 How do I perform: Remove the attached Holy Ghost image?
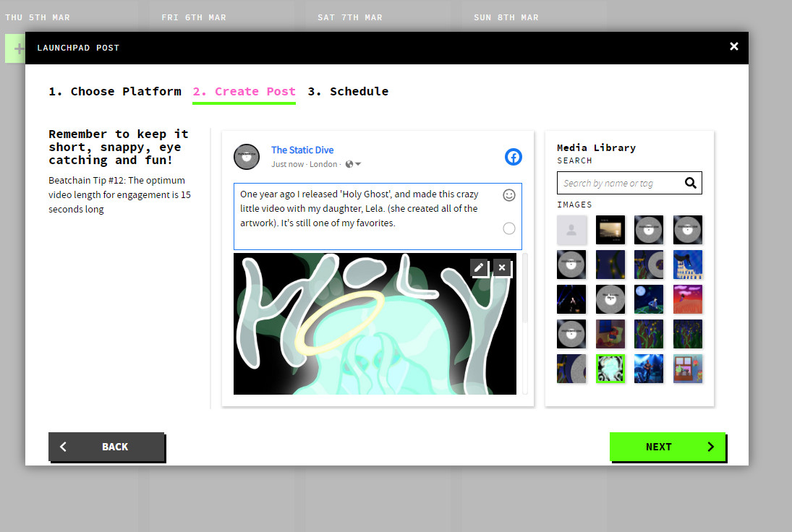[502, 267]
